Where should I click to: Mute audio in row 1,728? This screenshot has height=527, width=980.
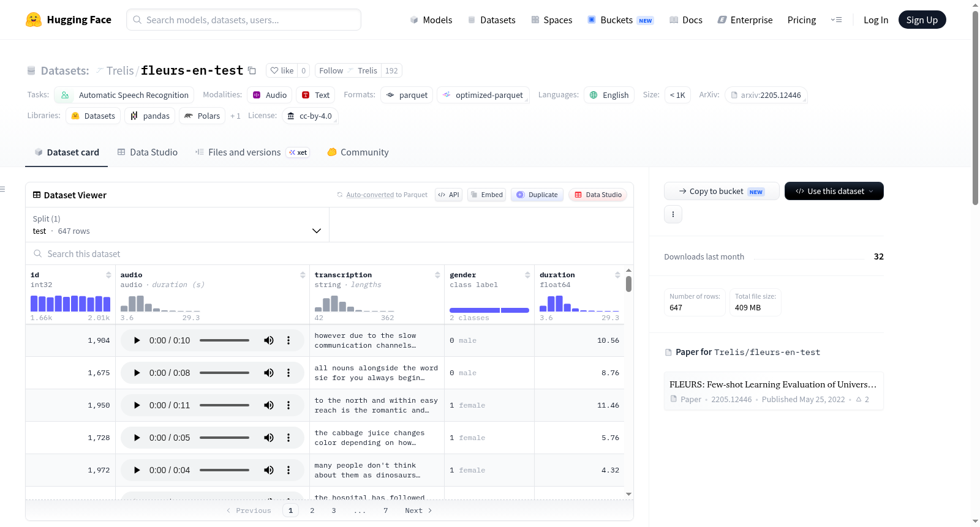pyautogui.click(x=269, y=438)
